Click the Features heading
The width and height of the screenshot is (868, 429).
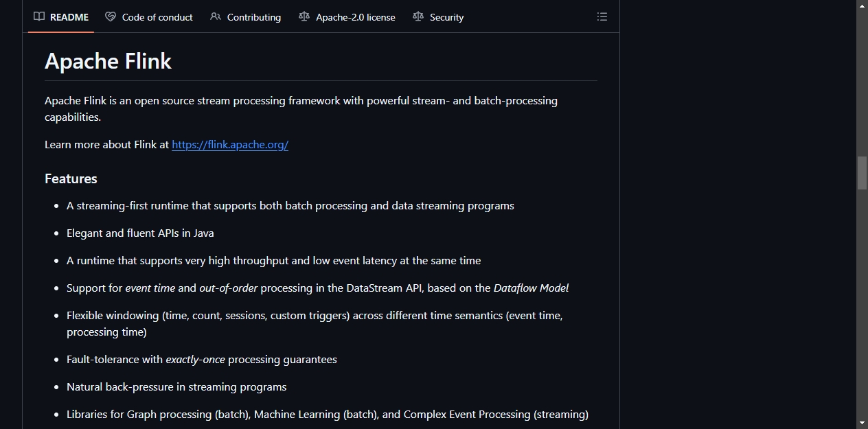pos(71,178)
